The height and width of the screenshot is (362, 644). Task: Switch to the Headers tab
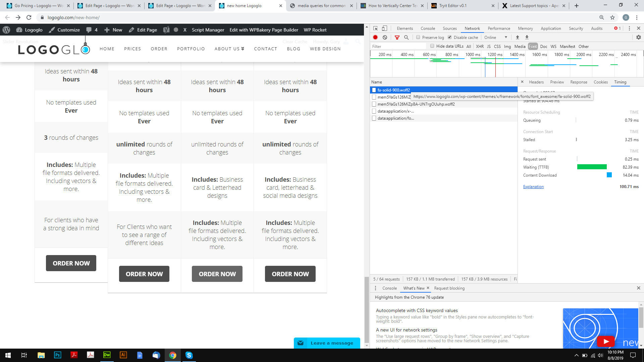click(x=536, y=82)
